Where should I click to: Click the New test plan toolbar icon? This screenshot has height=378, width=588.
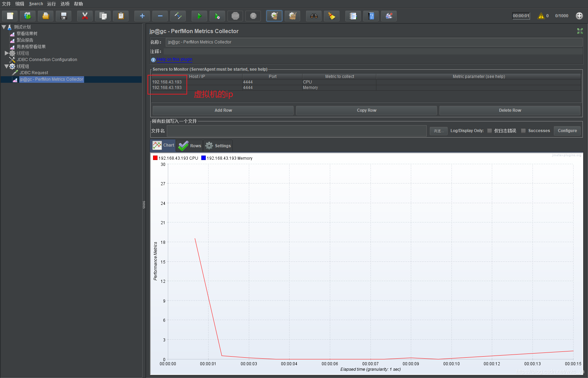coord(10,16)
